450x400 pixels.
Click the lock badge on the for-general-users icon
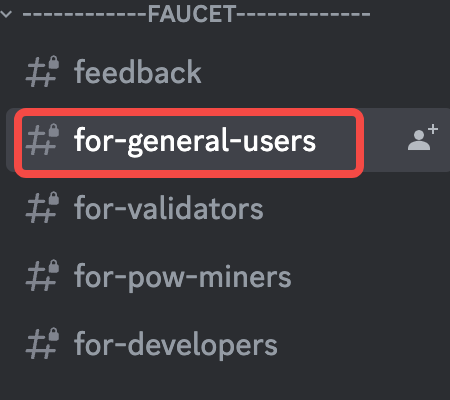[x=54, y=131]
